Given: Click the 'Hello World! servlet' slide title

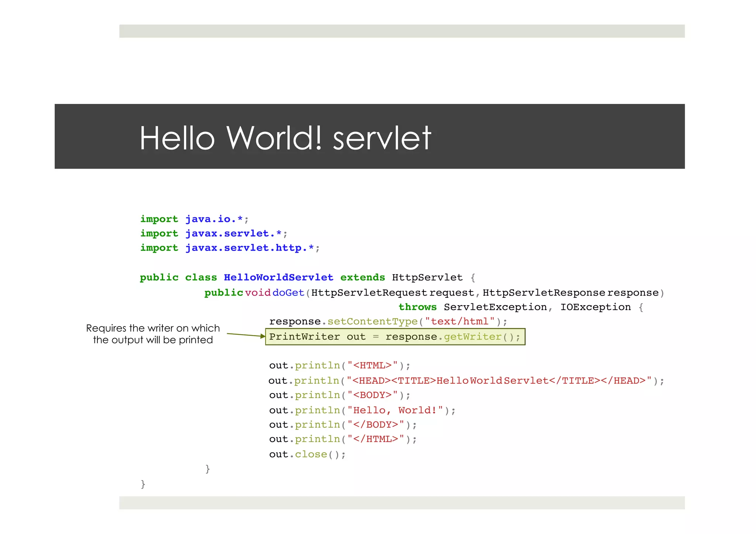Looking at the screenshot, I should [x=285, y=138].
